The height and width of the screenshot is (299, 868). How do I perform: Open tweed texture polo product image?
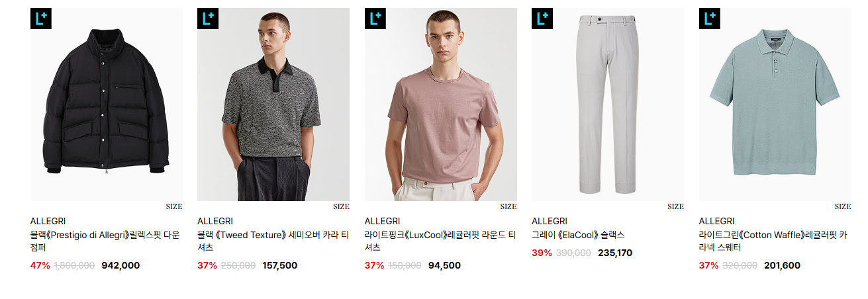coord(273,105)
